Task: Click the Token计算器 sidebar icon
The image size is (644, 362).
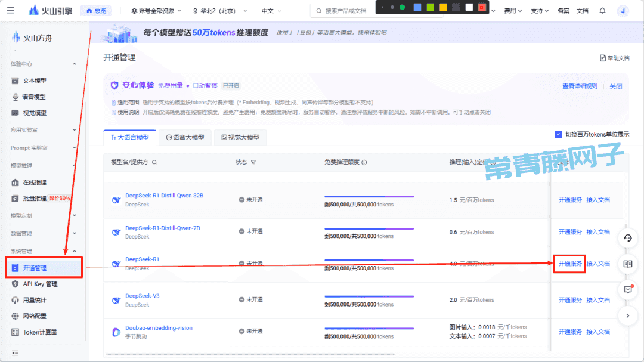Action: [x=15, y=332]
